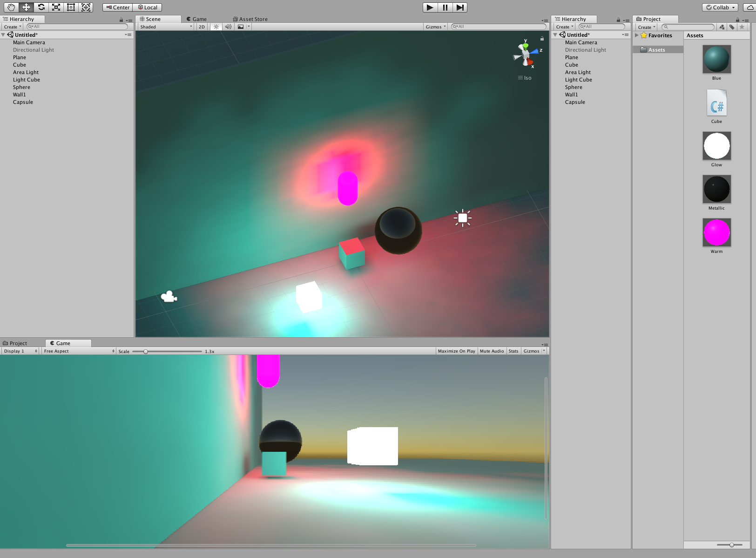Screen dimensions: 756x558
Task: Toggle Stats overlay
Action: [513, 351]
